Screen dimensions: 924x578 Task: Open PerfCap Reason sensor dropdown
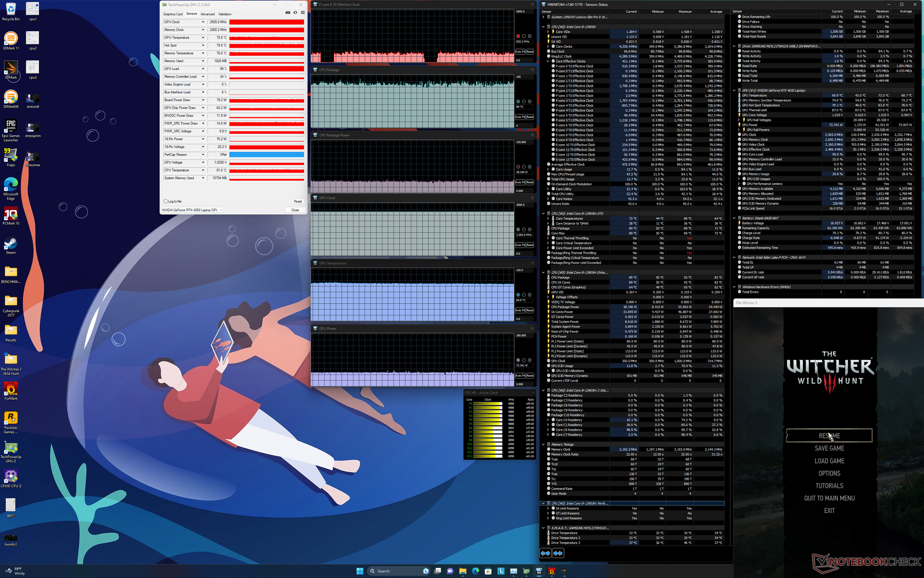click(x=203, y=155)
